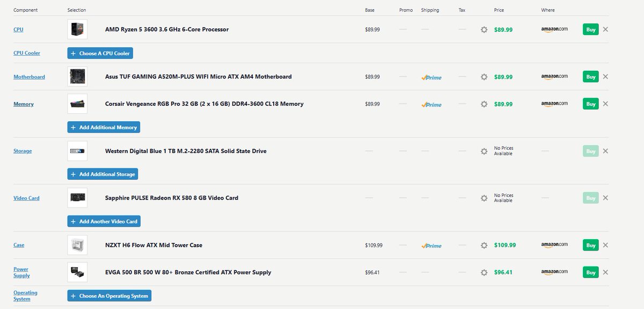Remove the Corsair Vengeance memory with its X

(x=605, y=104)
